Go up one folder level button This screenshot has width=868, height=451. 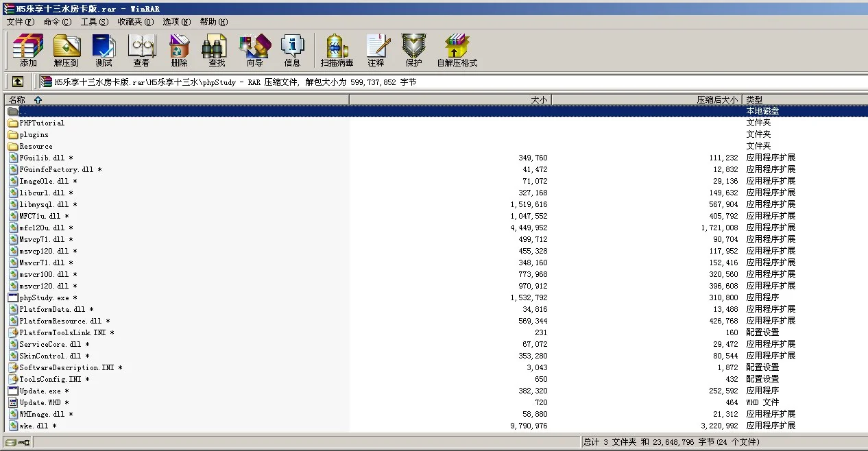point(18,82)
